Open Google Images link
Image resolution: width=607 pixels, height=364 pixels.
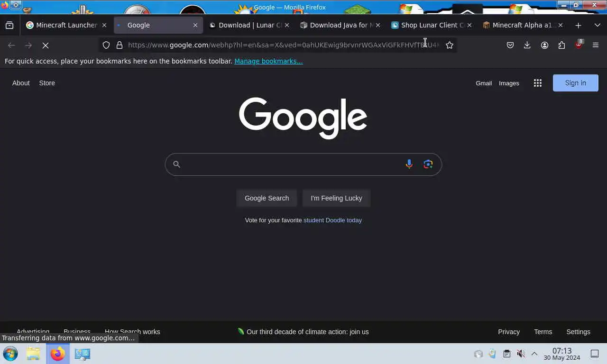(509, 83)
